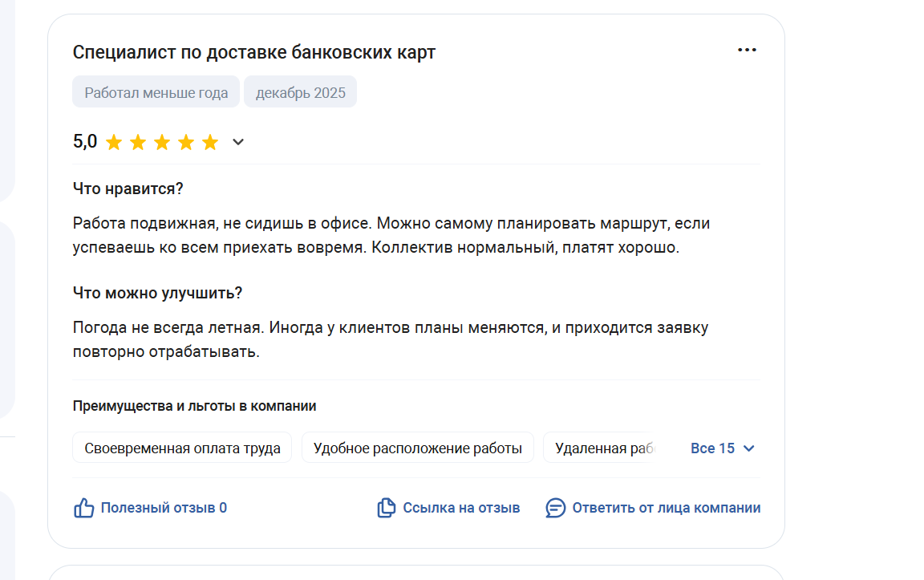
Task: Click the first rating star
Action: click(114, 143)
